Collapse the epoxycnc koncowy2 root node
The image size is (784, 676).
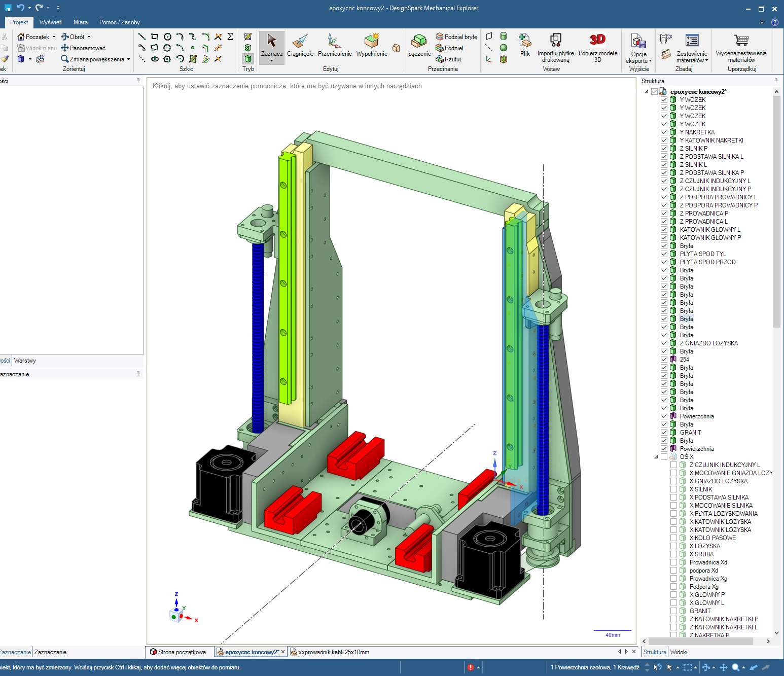point(647,92)
